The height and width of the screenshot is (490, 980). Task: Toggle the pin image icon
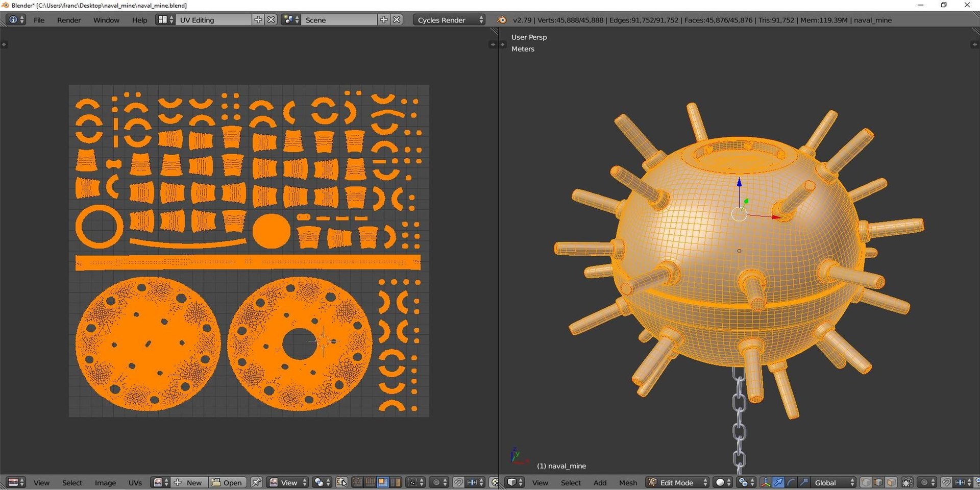point(256,482)
